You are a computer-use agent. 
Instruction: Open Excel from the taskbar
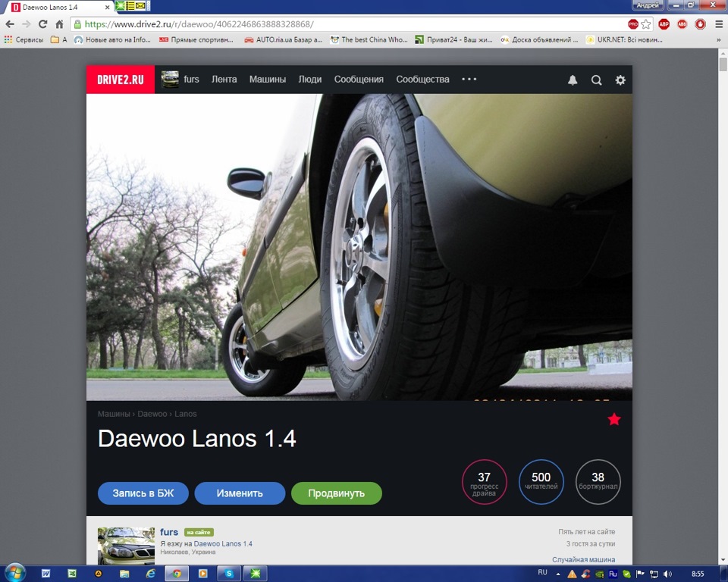point(72,574)
